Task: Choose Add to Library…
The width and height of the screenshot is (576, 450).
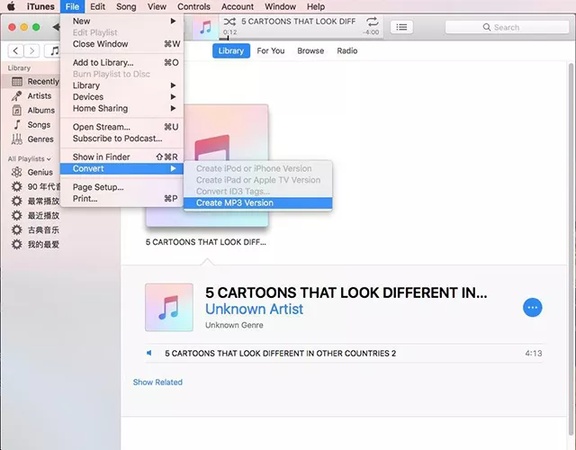Action: pyautogui.click(x=122, y=62)
